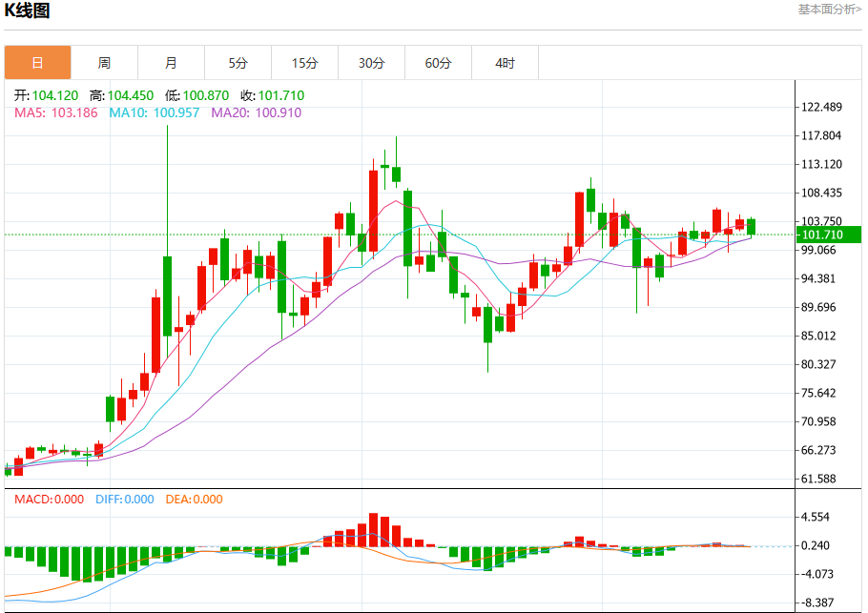Click the K线图 chart title
Screen dimensions: 868x613
pos(27,10)
